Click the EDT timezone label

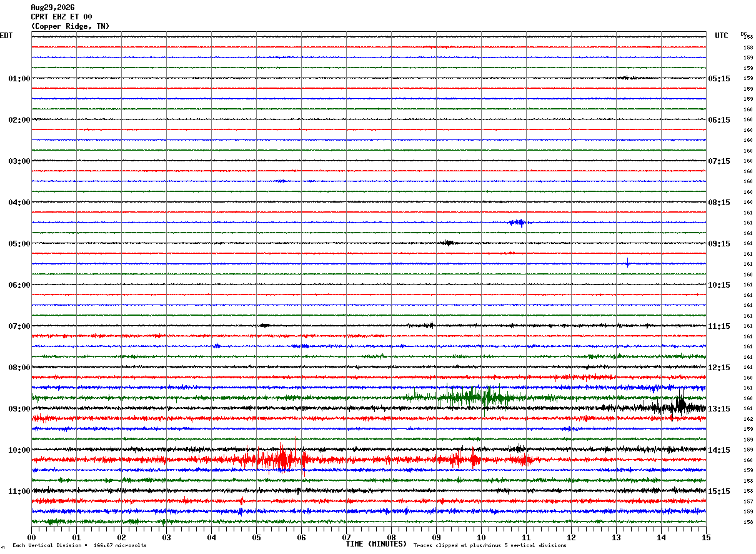click(6, 36)
